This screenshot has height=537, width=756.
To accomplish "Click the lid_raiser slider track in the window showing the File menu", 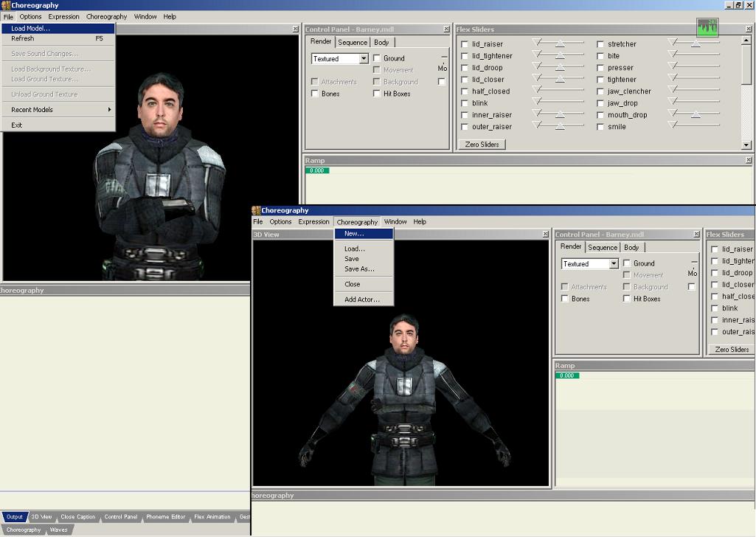I will [558, 44].
